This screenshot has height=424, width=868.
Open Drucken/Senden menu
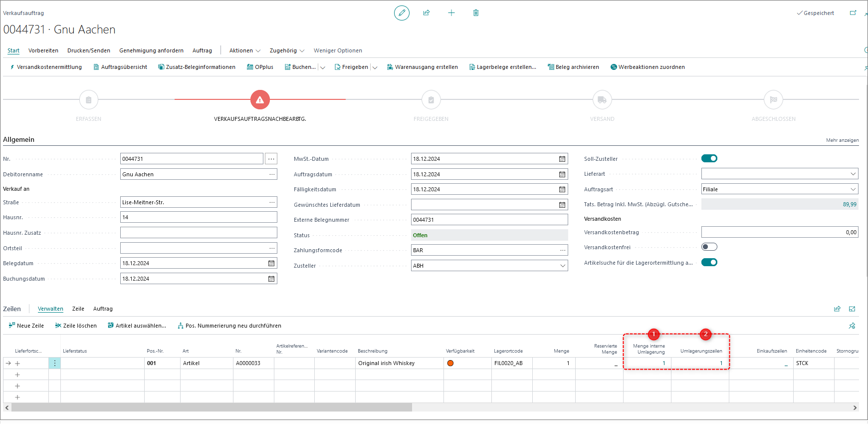(x=89, y=50)
